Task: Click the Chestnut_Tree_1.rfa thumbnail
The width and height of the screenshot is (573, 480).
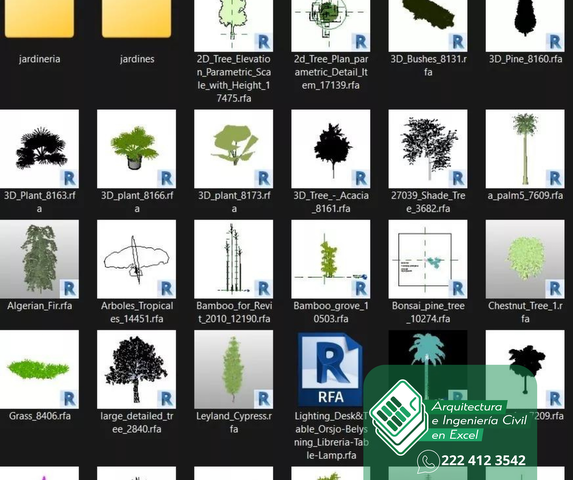Action: [525, 259]
